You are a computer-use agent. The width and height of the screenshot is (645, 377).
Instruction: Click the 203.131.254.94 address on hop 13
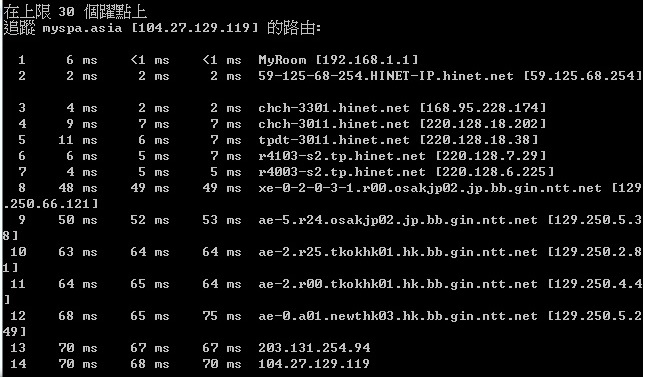tap(314, 348)
